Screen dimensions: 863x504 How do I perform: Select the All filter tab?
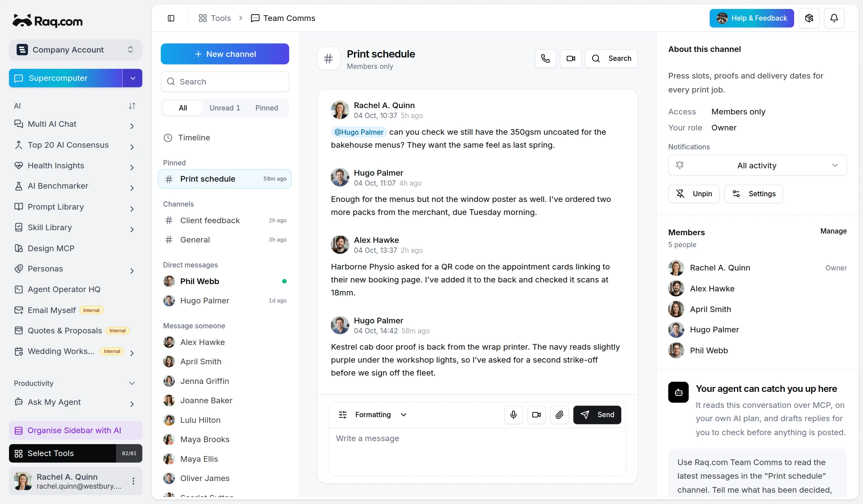pos(182,108)
